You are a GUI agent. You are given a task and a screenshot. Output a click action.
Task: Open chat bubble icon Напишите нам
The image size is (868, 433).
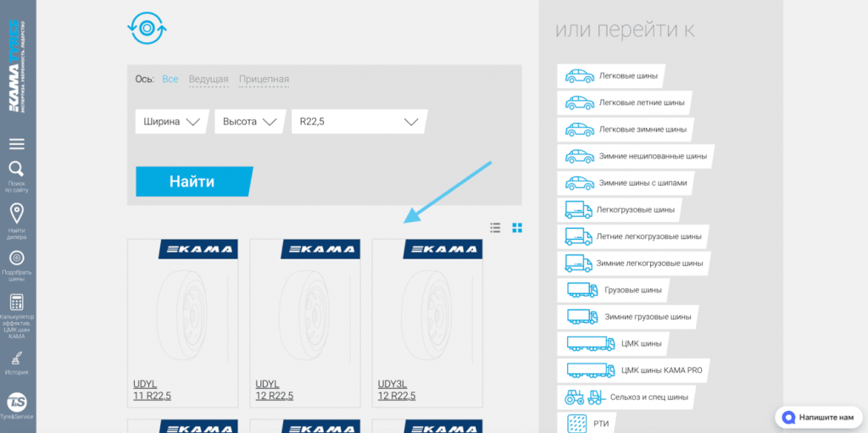click(789, 418)
